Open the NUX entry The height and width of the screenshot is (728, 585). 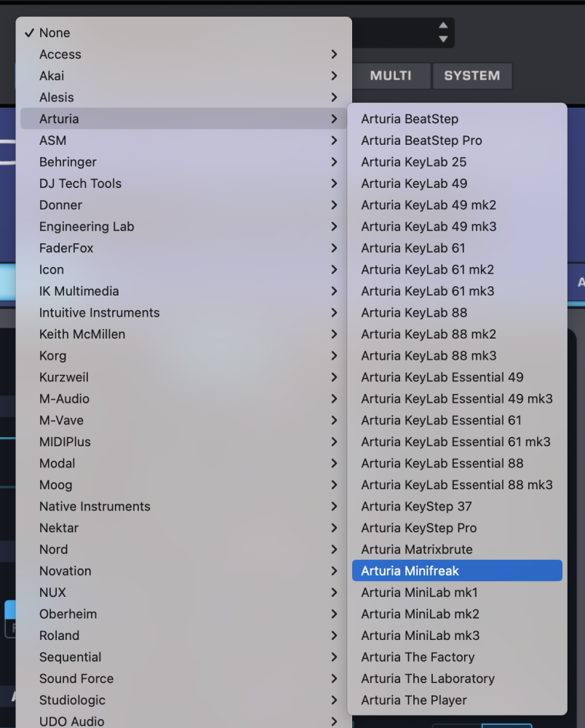tap(183, 593)
